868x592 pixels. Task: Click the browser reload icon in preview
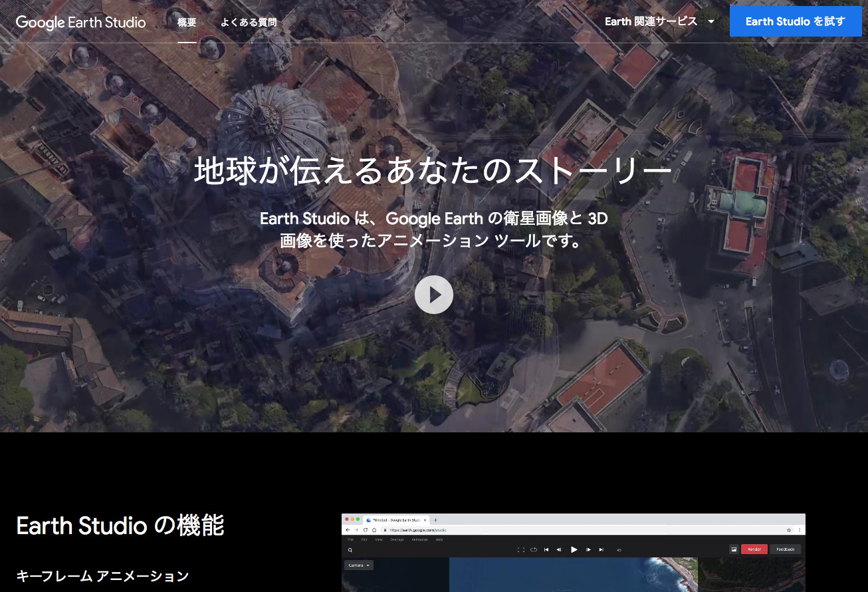366,530
